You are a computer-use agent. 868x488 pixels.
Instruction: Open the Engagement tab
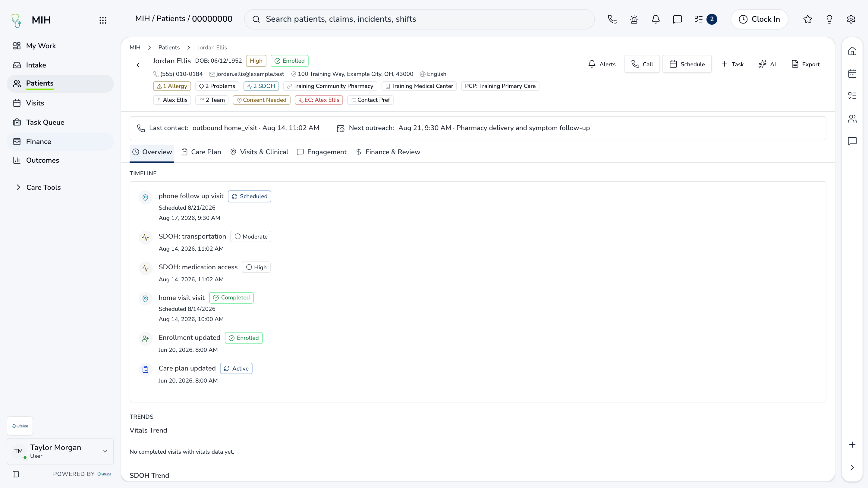tap(322, 152)
